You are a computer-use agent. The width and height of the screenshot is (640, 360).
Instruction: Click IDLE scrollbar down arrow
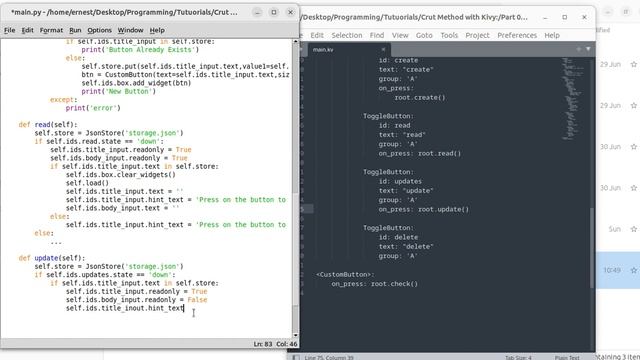(296, 335)
